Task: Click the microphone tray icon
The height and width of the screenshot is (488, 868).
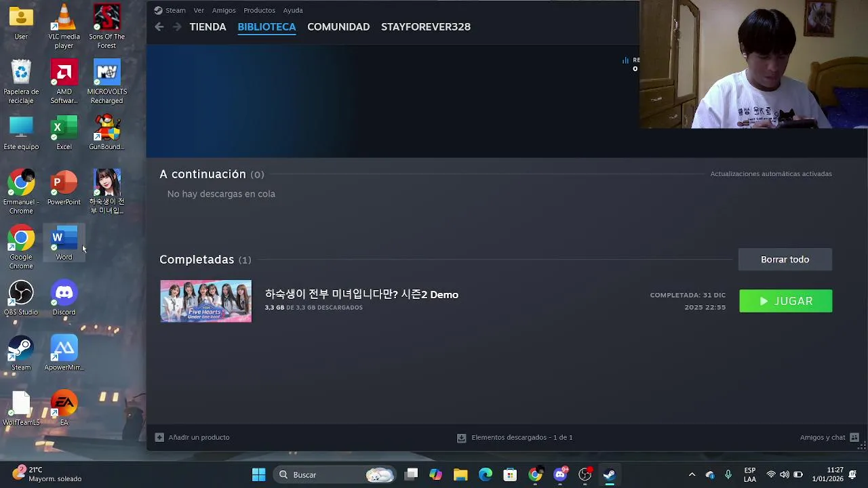Action: pyautogui.click(x=728, y=474)
